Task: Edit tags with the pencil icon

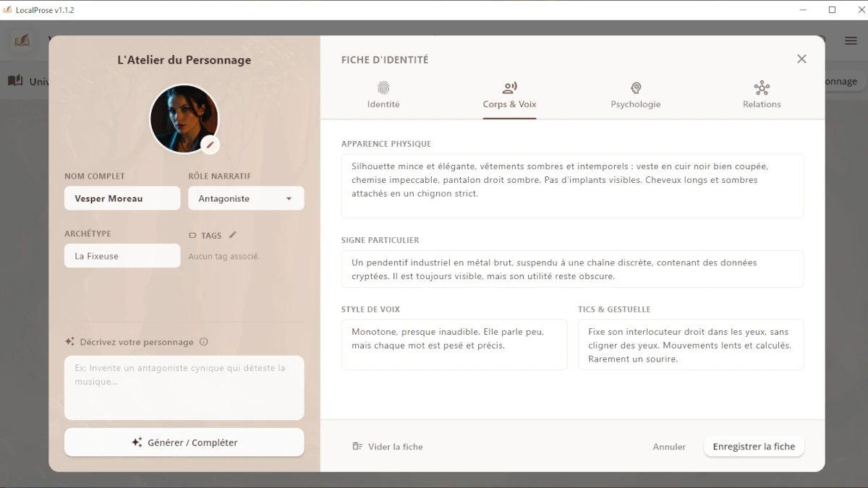Action: point(233,235)
